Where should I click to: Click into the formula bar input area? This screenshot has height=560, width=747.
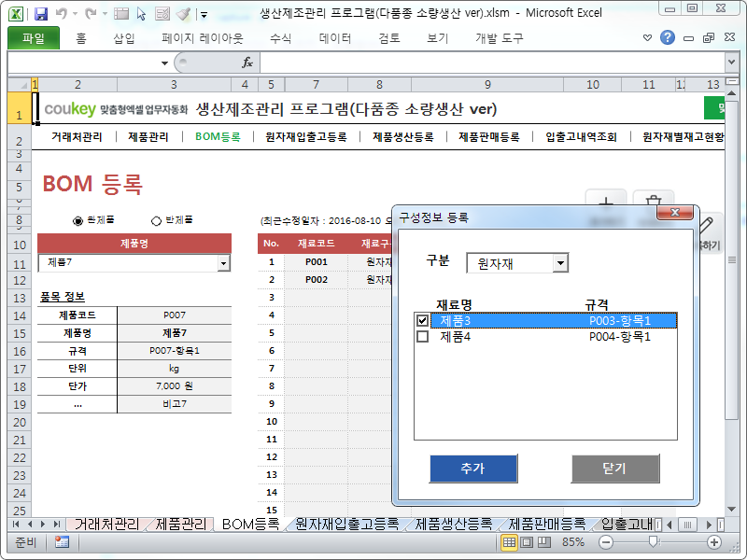492,63
